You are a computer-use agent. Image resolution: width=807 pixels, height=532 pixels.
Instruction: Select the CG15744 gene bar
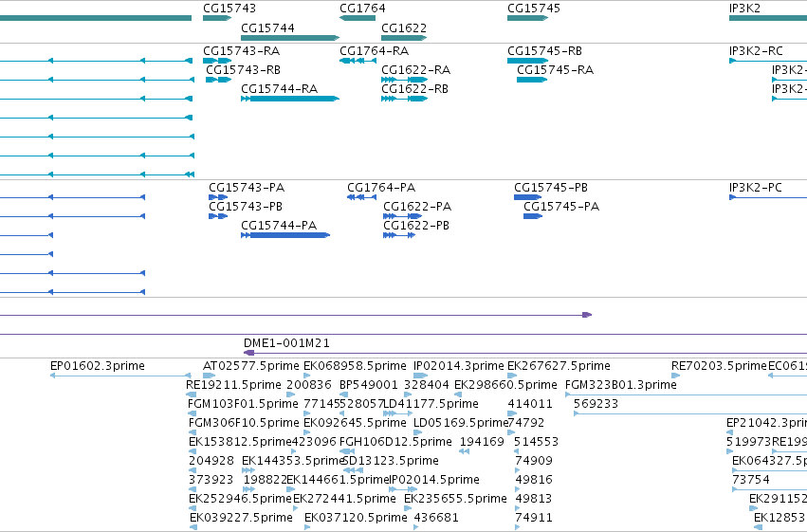tap(290, 38)
